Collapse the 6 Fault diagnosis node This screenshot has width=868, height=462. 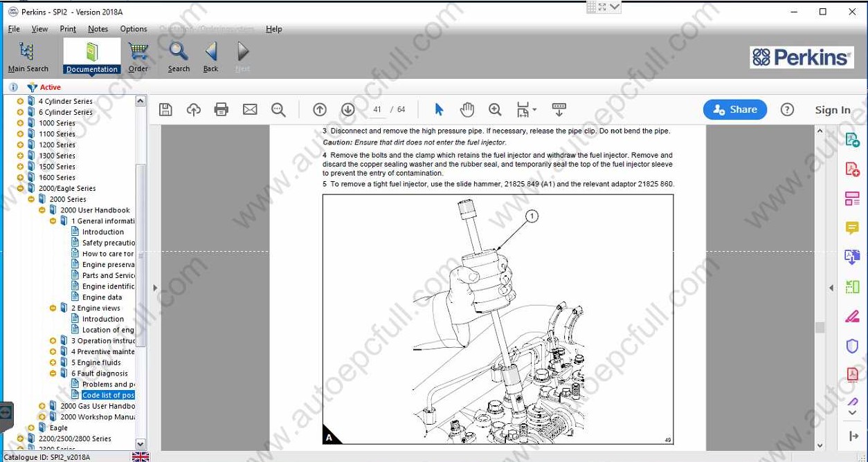click(53, 373)
